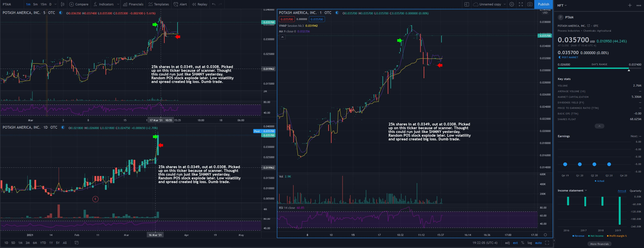Toggle the auto scale option
This screenshot has width=644, height=248.
click(538, 243)
